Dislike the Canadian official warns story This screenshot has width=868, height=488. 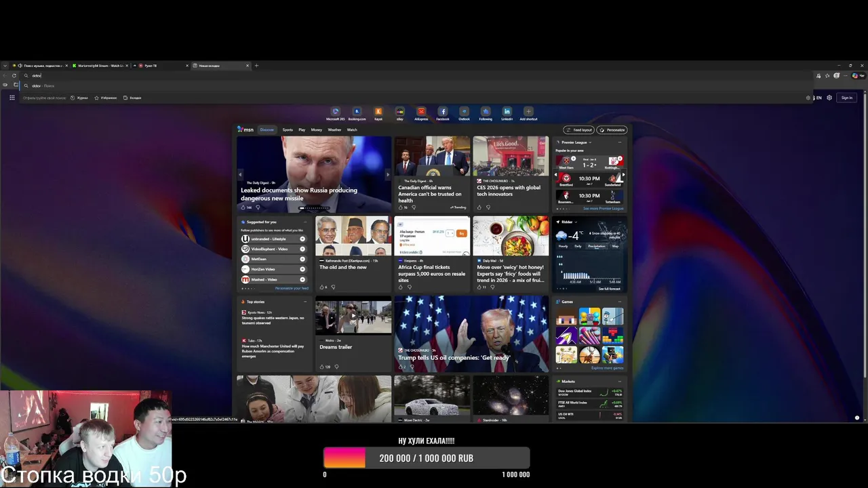tap(414, 207)
